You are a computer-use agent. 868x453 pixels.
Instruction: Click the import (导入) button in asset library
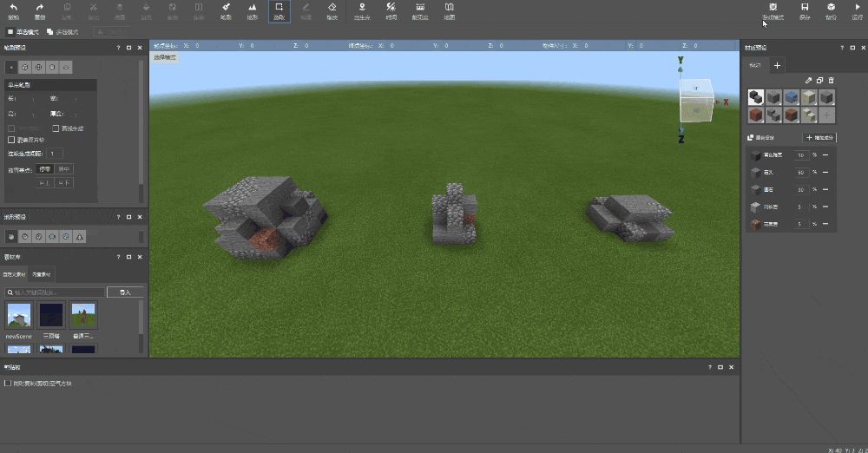click(x=125, y=292)
